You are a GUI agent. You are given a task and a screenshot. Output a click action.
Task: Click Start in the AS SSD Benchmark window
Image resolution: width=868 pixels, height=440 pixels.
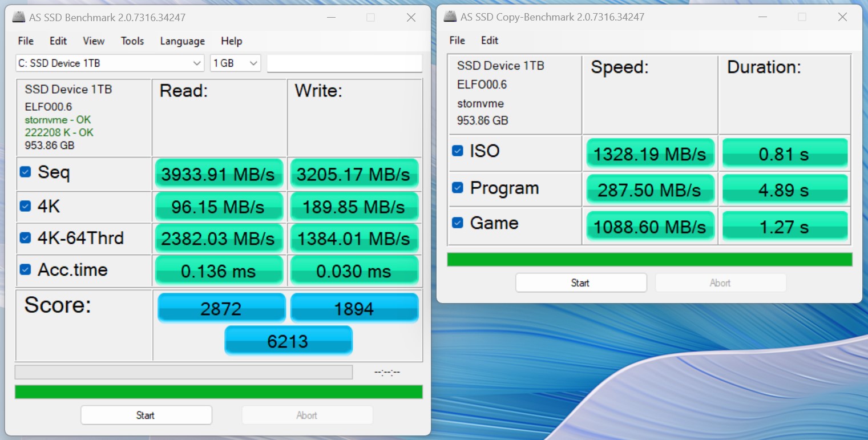pos(146,415)
